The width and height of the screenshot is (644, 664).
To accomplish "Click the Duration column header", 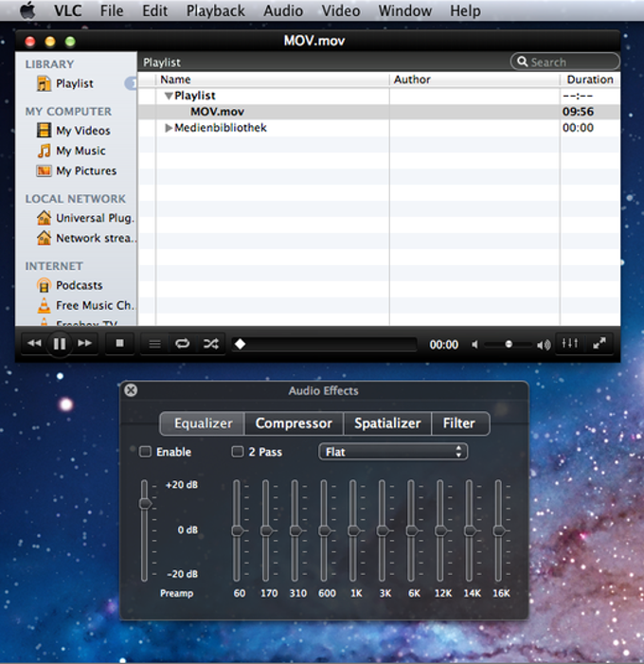I will point(590,80).
